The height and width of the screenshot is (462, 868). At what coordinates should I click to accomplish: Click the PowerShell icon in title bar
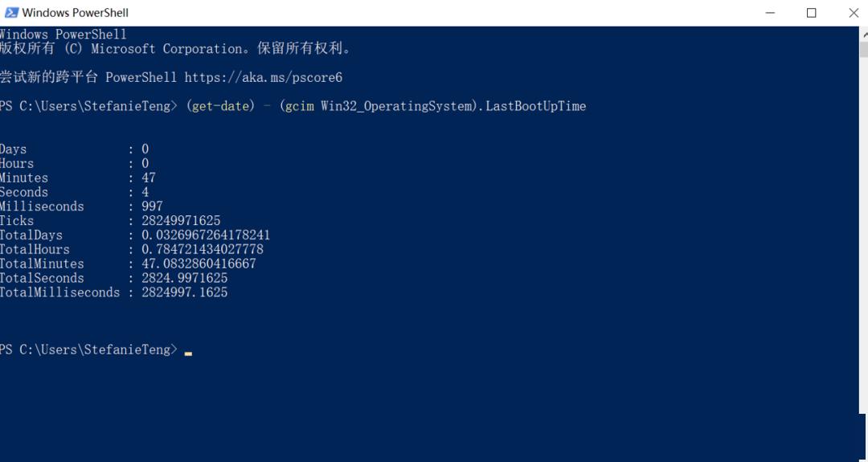point(11,12)
